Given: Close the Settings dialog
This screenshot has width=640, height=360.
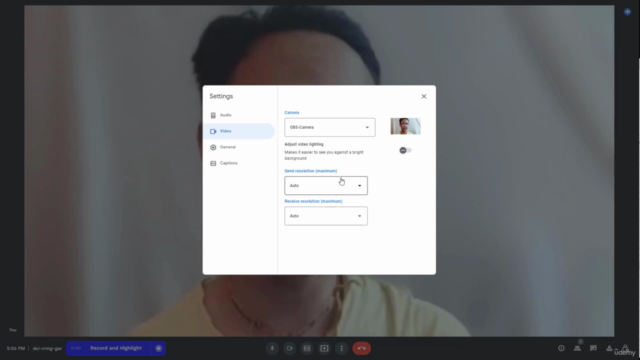Looking at the screenshot, I should click(x=424, y=96).
